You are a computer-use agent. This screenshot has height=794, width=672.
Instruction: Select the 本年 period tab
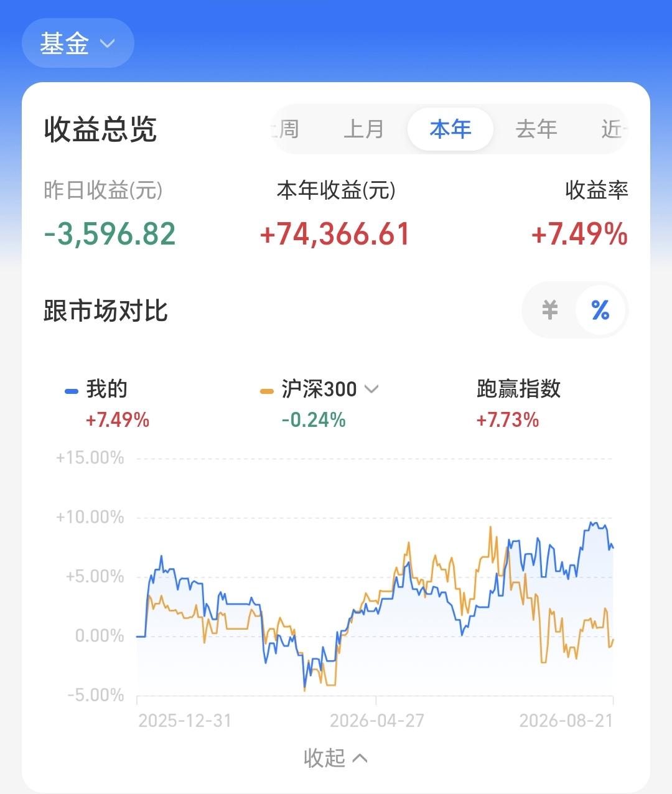pos(450,129)
